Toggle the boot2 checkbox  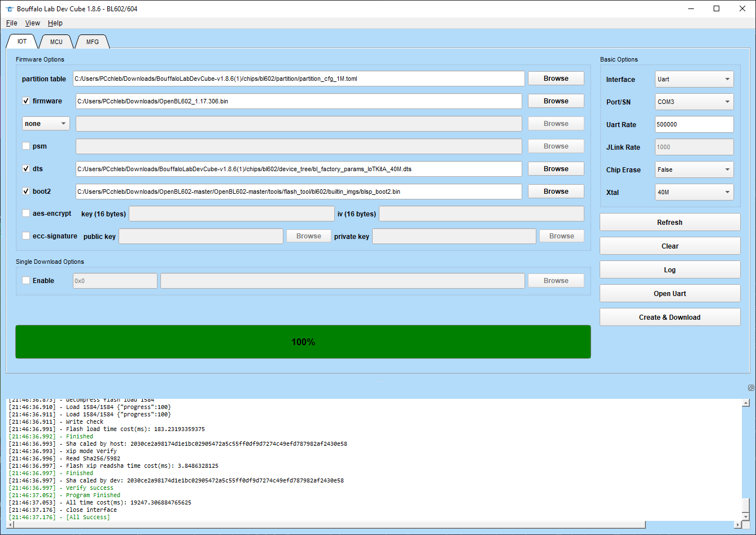coord(26,191)
